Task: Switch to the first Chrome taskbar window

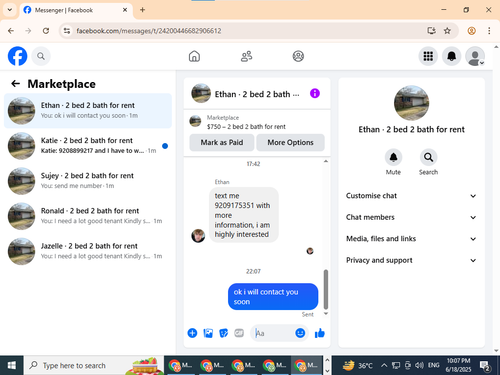Action: tap(180, 365)
